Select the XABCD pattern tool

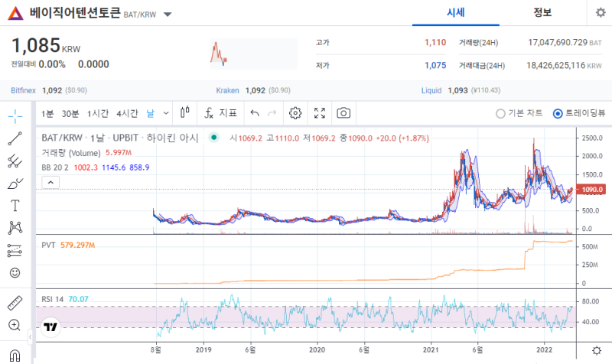15,228
